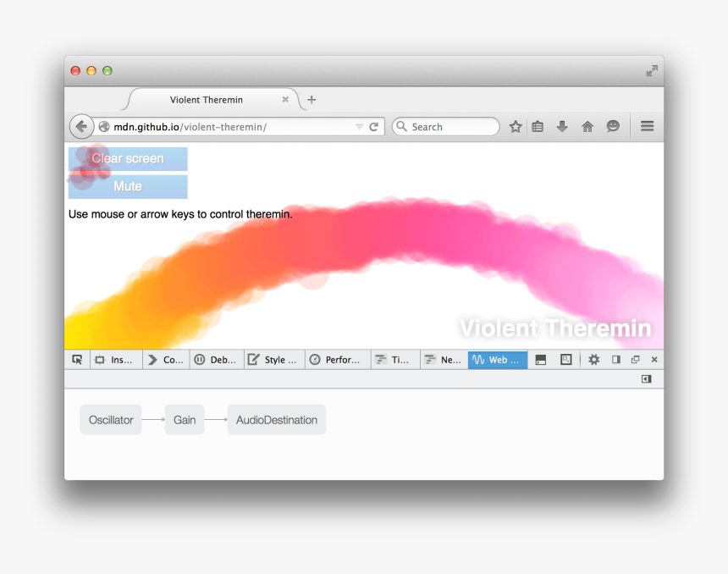
Task: Open the DevTools settings gear
Action: [593, 359]
